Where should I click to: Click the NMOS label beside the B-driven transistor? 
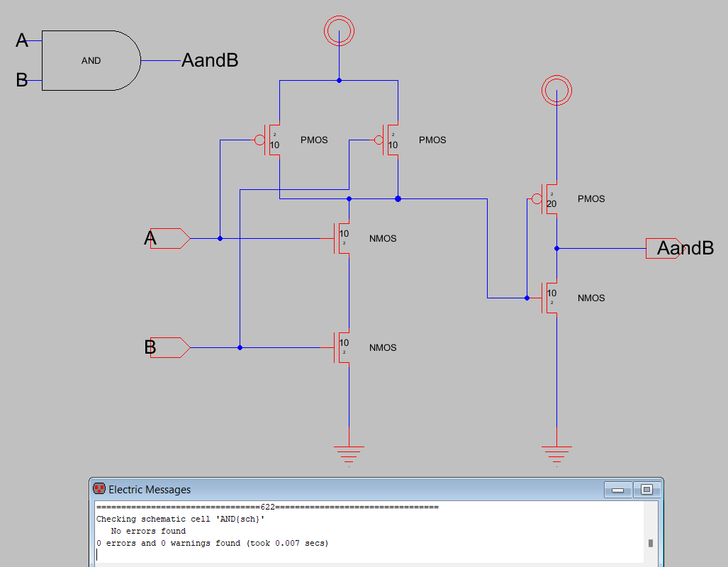coord(383,347)
